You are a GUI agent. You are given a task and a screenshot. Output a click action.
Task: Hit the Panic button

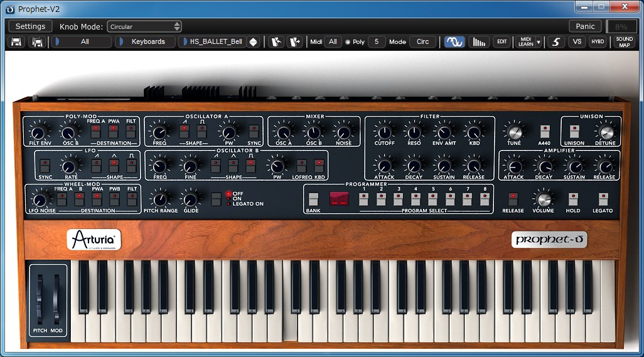(x=585, y=26)
